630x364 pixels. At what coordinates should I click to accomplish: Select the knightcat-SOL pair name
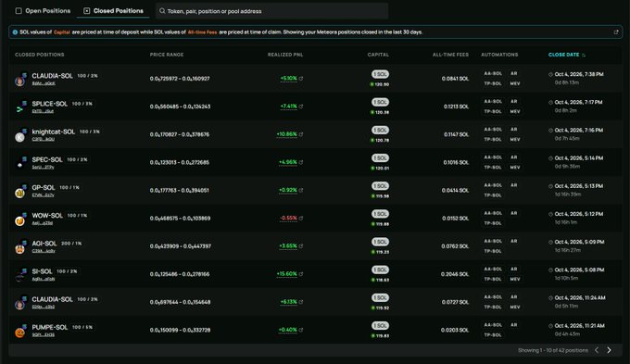tap(54, 132)
